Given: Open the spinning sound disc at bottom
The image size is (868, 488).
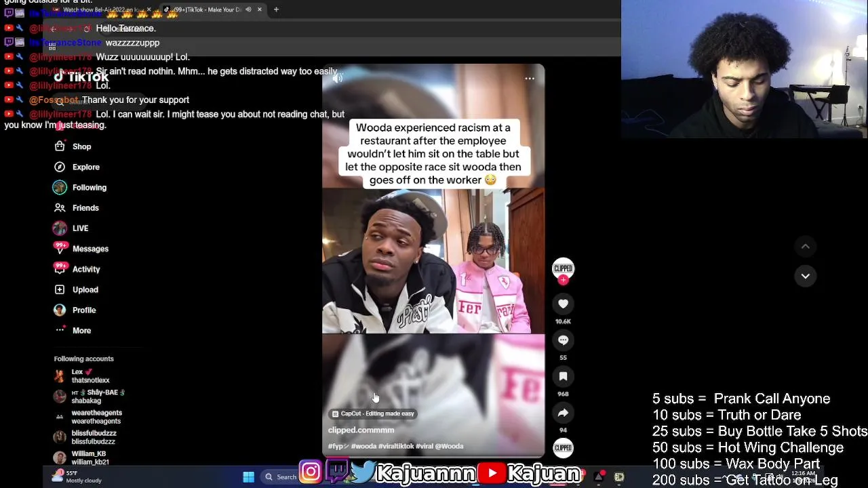Looking at the screenshot, I should pos(563,447).
